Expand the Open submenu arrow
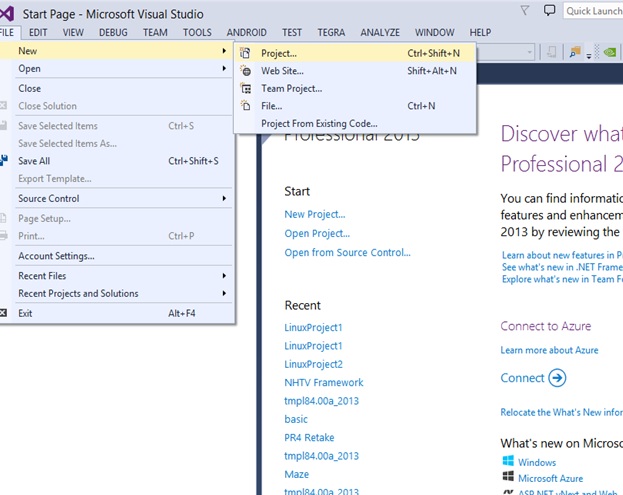This screenshot has height=495, width=623. [x=224, y=68]
